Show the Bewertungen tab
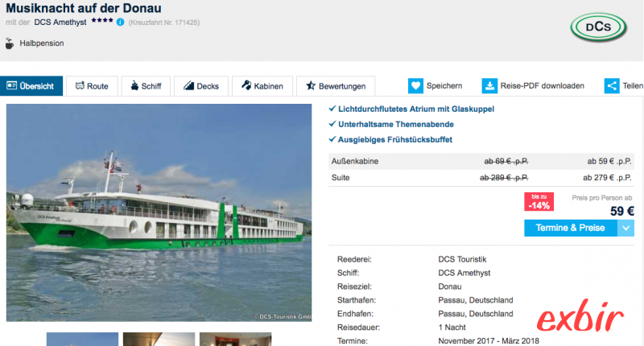Image resolution: width=644 pixels, height=346 pixels. (x=336, y=86)
